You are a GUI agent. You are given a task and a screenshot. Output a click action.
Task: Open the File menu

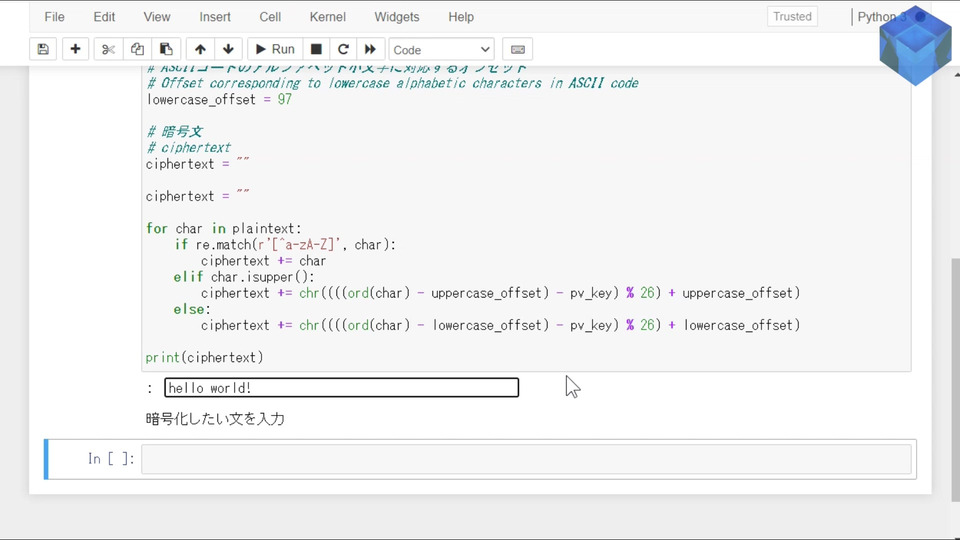point(54,17)
